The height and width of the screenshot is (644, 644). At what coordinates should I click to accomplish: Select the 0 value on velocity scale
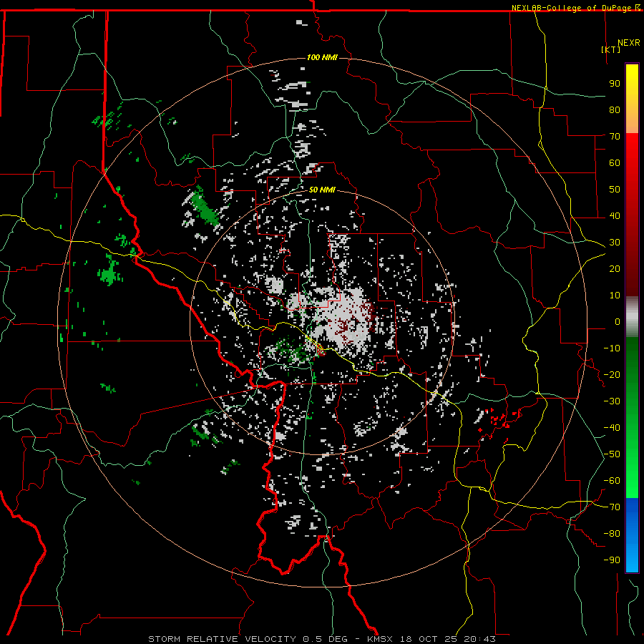pyautogui.click(x=618, y=322)
